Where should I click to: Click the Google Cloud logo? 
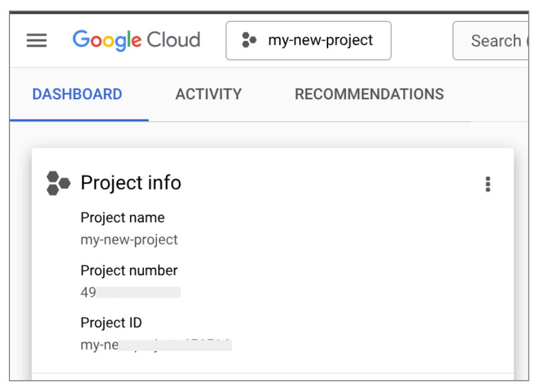tap(136, 40)
